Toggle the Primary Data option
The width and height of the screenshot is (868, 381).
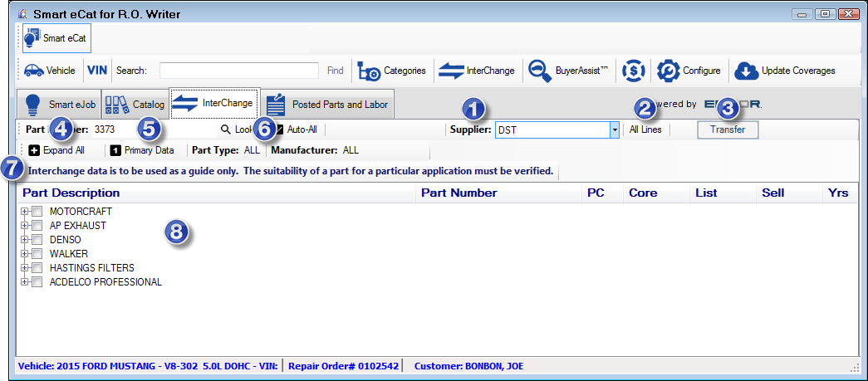[142, 150]
